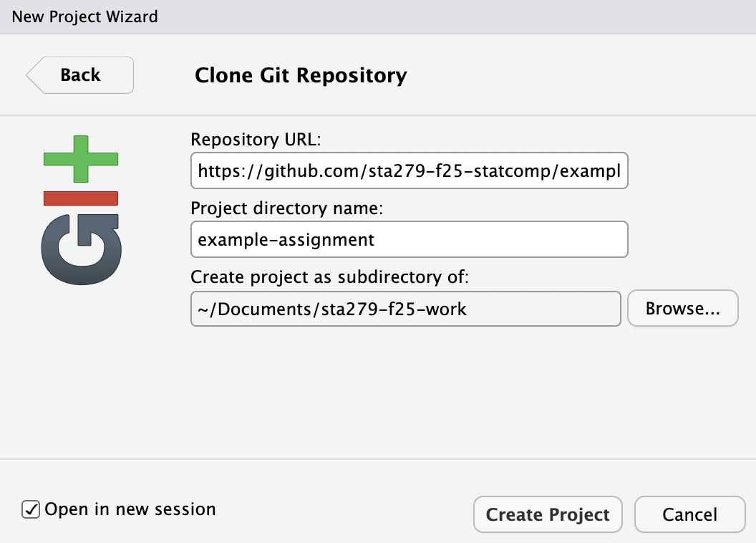Click the Repository URL label
The width and height of the screenshot is (756, 543).
tap(254, 139)
